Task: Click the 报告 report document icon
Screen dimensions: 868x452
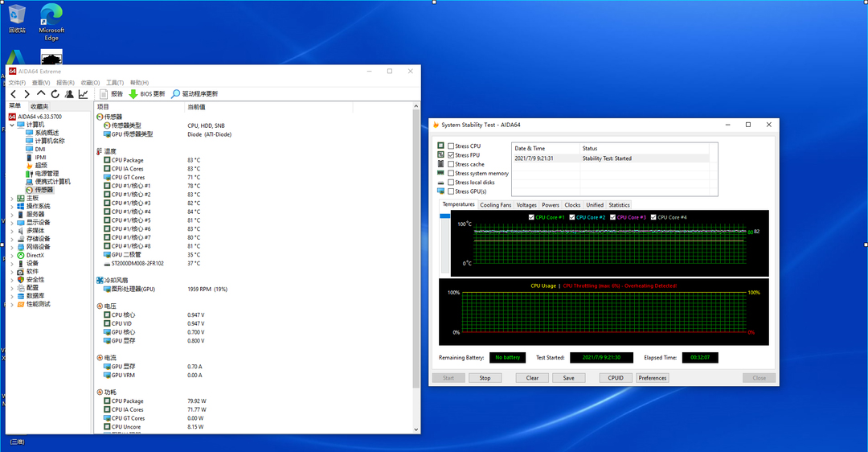Action: pyautogui.click(x=104, y=94)
